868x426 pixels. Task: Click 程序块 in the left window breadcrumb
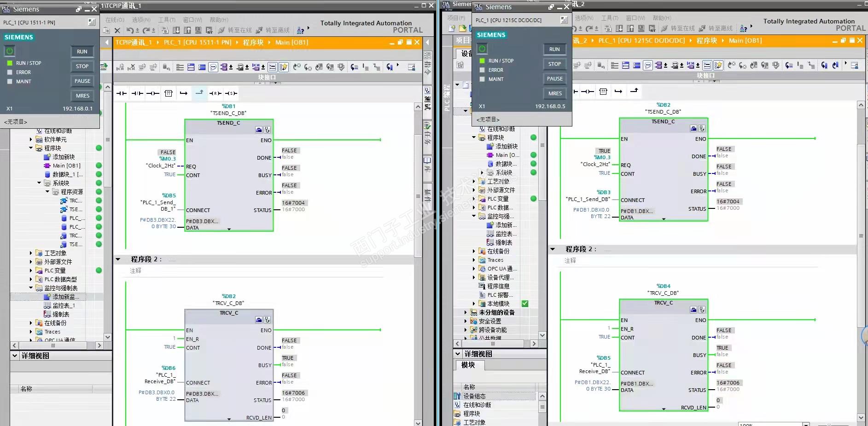(253, 42)
